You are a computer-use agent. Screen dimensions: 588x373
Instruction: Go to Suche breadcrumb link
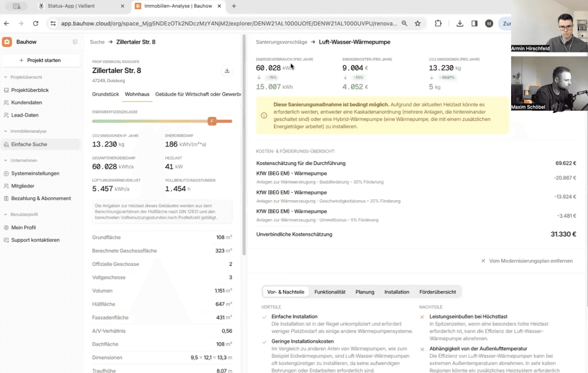(x=97, y=42)
